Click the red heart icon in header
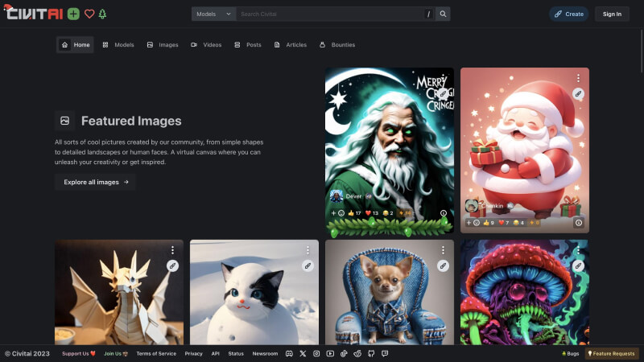The height and width of the screenshot is (362, 644). 89,14
